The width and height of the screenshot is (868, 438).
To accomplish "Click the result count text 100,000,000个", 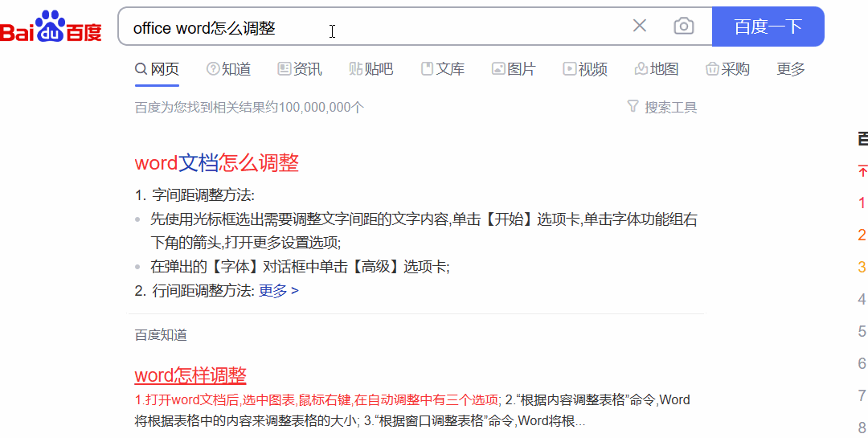I will coord(321,107).
